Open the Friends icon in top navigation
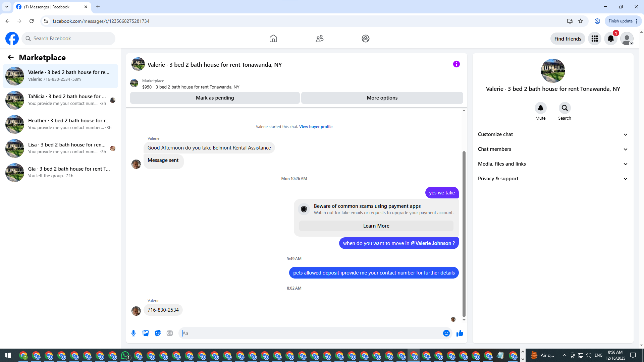 click(x=320, y=39)
